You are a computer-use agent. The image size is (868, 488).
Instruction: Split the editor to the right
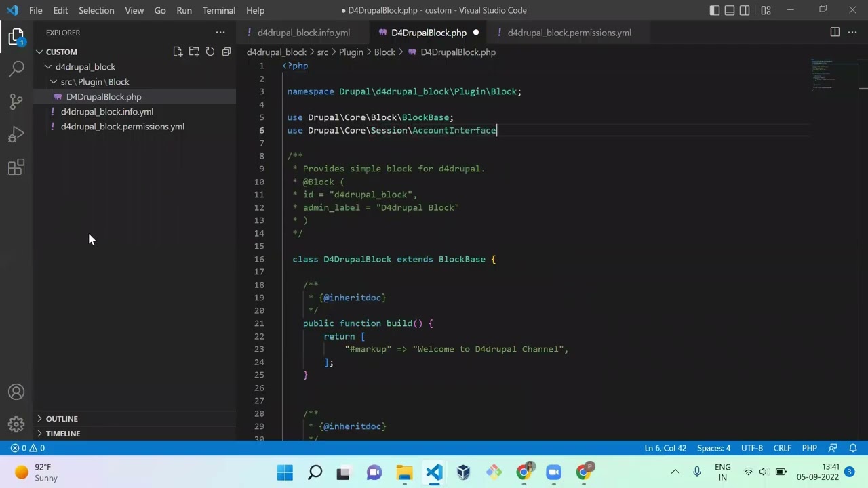[835, 32]
